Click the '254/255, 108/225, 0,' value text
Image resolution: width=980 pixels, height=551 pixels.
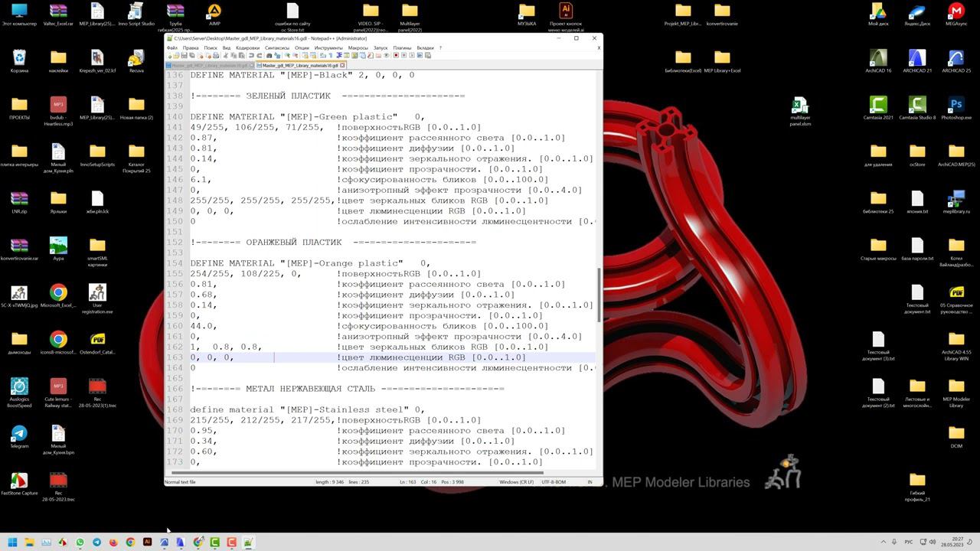pos(245,274)
